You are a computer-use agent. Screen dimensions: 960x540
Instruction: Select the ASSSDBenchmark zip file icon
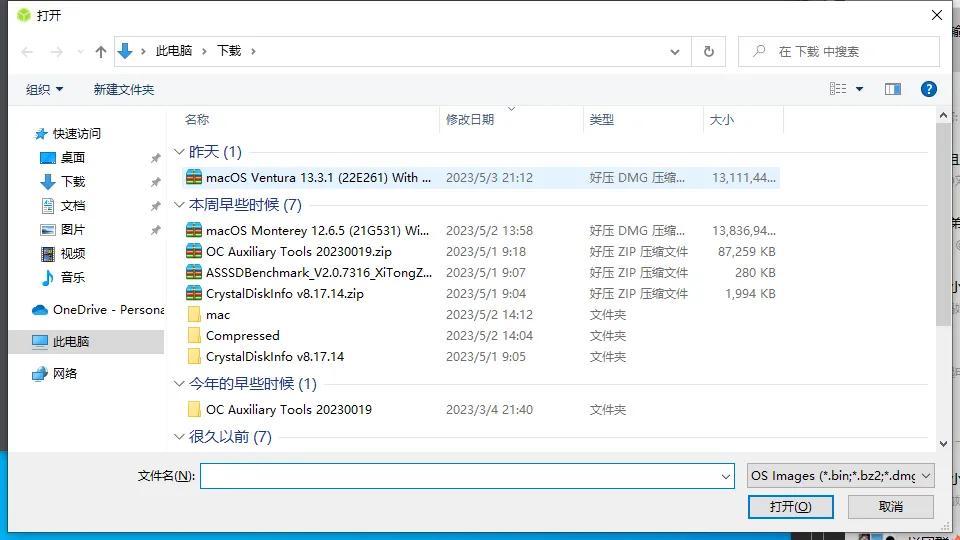pyautogui.click(x=194, y=272)
